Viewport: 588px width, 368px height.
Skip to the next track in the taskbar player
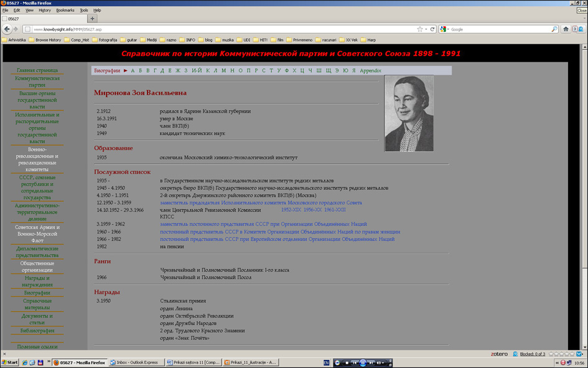372,362
